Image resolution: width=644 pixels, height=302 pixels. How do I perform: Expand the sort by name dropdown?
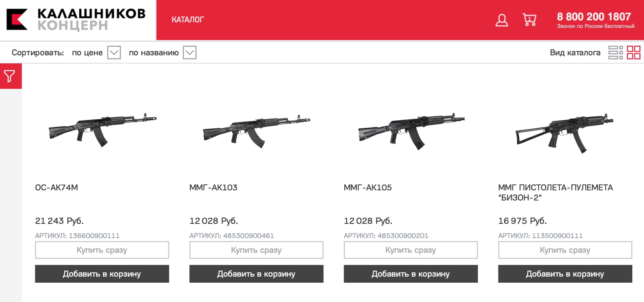tap(189, 52)
